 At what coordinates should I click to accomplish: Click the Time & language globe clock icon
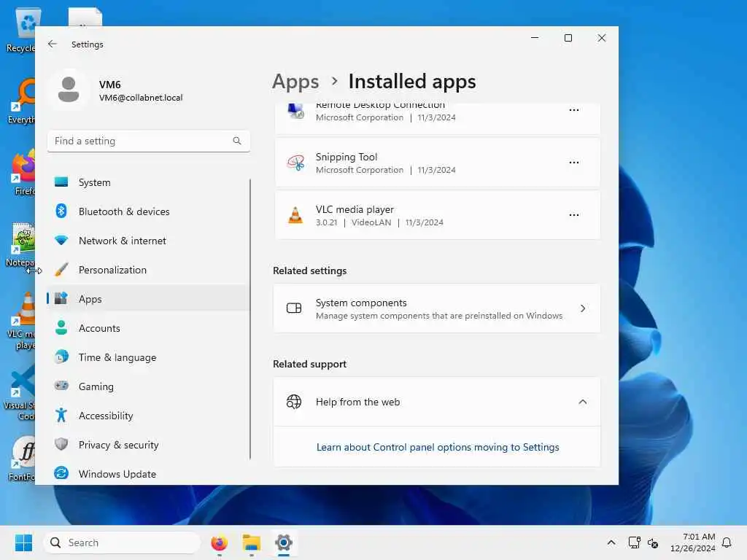point(61,357)
